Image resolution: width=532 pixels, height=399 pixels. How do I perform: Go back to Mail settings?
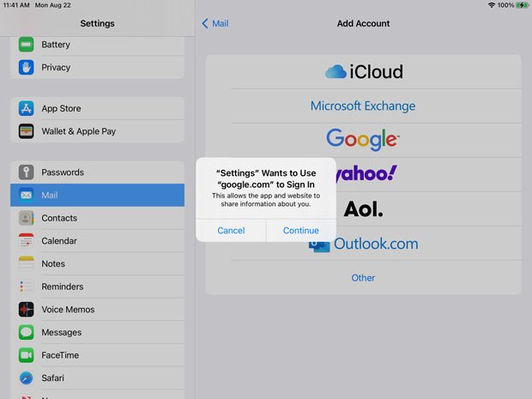point(215,23)
